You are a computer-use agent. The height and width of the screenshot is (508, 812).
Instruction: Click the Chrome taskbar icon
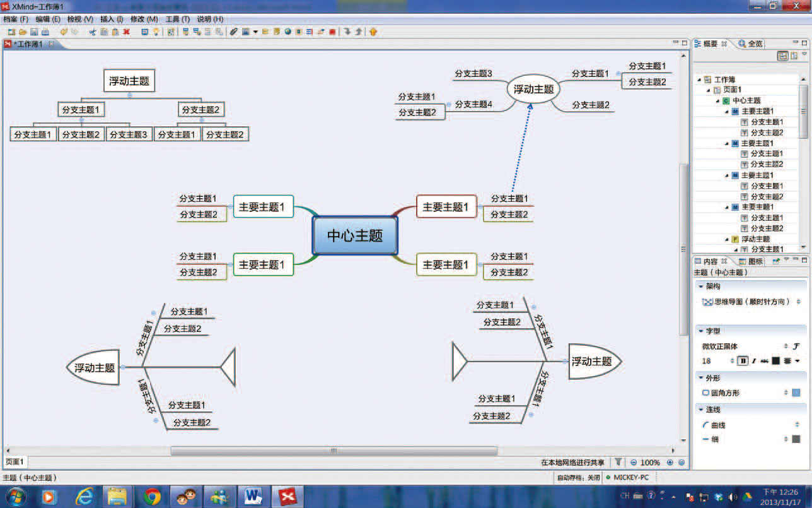(152, 497)
